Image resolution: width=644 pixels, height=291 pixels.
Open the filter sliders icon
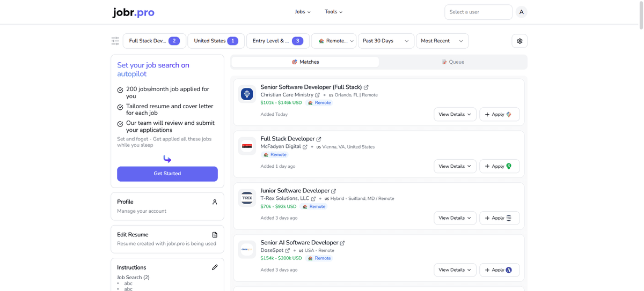click(x=115, y=41)
